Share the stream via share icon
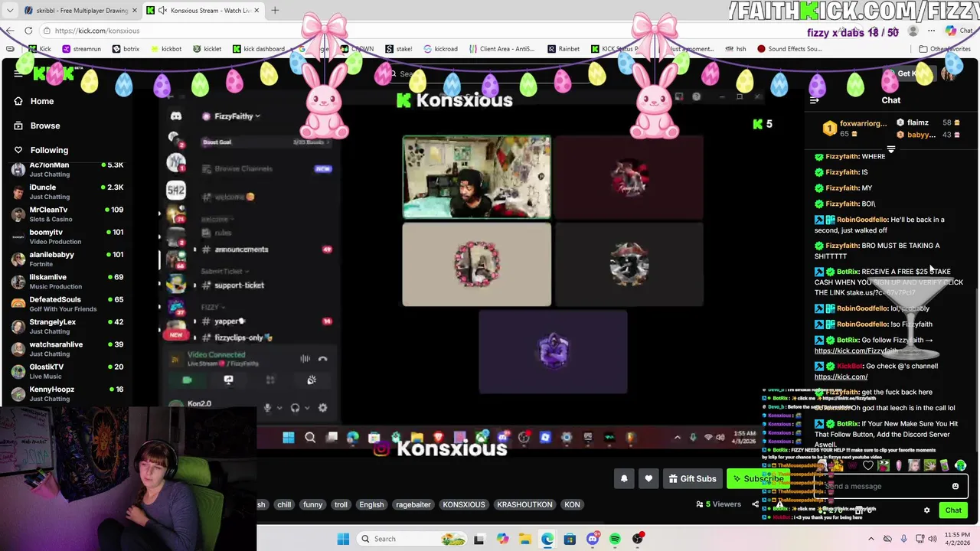This screenshot has width=980, height=551. 755,504
